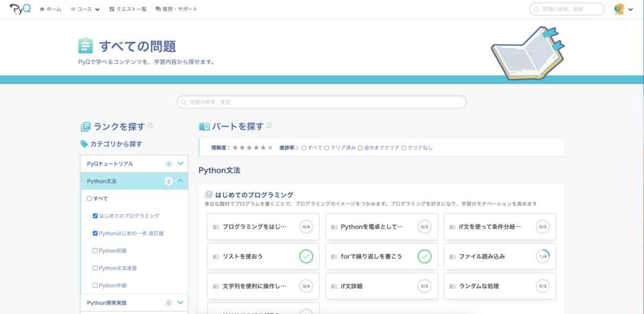Image resolution: width=644 pixels, height=314 pixels.
Task: Open クエスト一覧 from the menu bar
Action: click(128, 9)
